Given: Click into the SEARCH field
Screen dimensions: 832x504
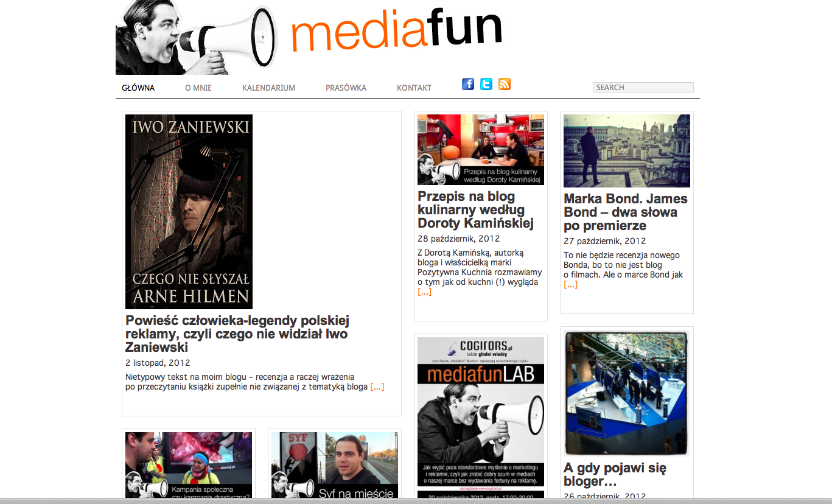Looking at the screenshot, I should click(643, 88).
